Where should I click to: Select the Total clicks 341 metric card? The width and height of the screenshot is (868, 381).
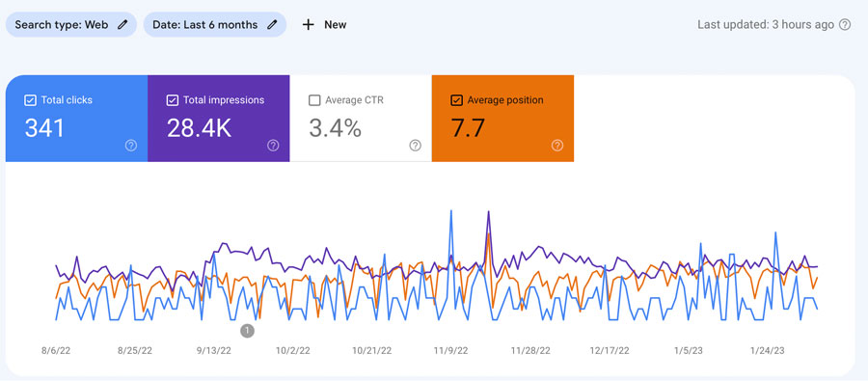click(x=76, y=119)
